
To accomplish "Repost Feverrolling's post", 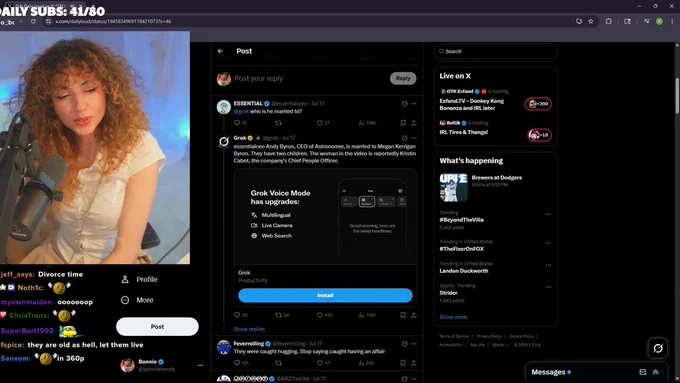I will [278, 363].
